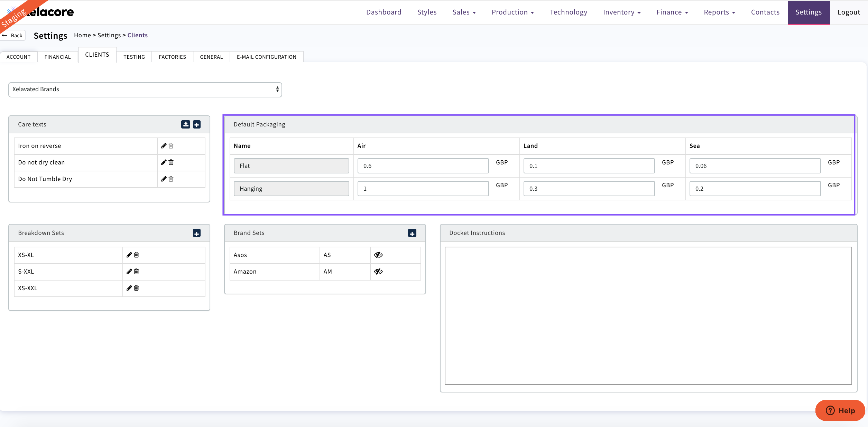Edit the Iron on reverse care text

pyautogui.click(x=164, y=146)
